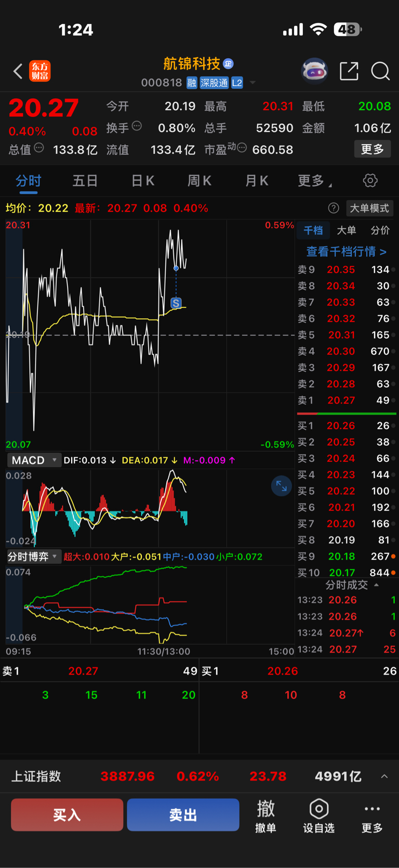Tap the 小户:0.072 flow value
This screenshot has width=399, height=868.
239,556
